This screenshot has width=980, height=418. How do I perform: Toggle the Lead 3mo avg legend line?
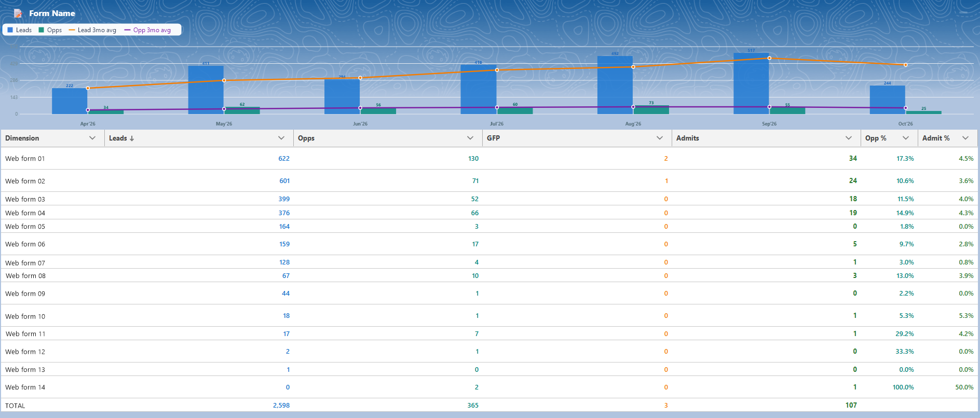[x=92, y=30]
